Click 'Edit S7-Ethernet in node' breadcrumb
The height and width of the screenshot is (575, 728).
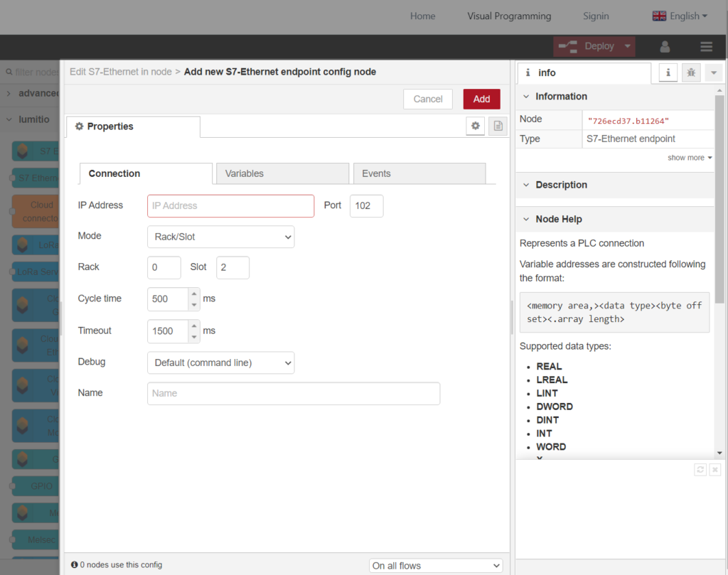[x=121, y=72]
